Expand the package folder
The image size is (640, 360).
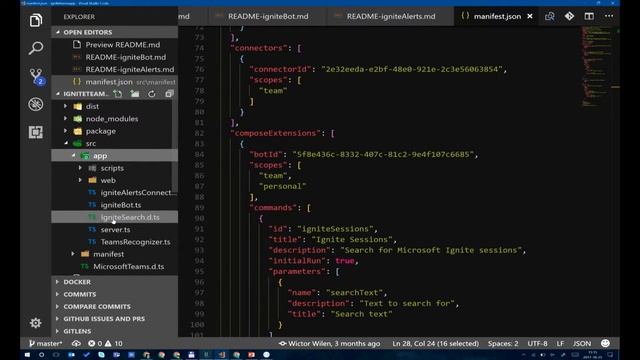coord(100,131)
